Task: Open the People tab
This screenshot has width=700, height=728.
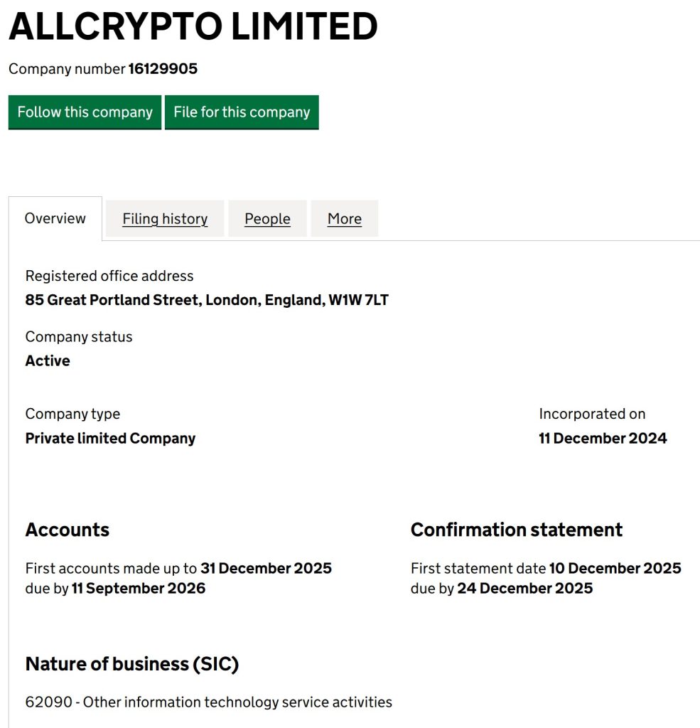Action: 267,219
